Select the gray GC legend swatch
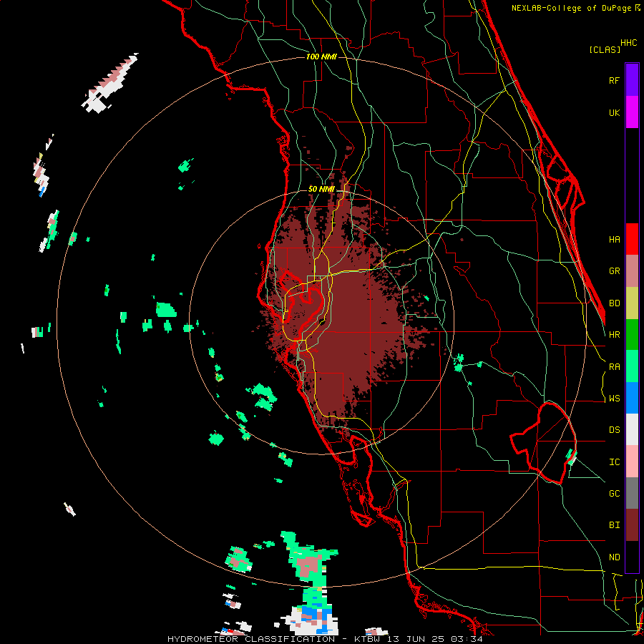The image size is (644, 644). tap(632, 493)
